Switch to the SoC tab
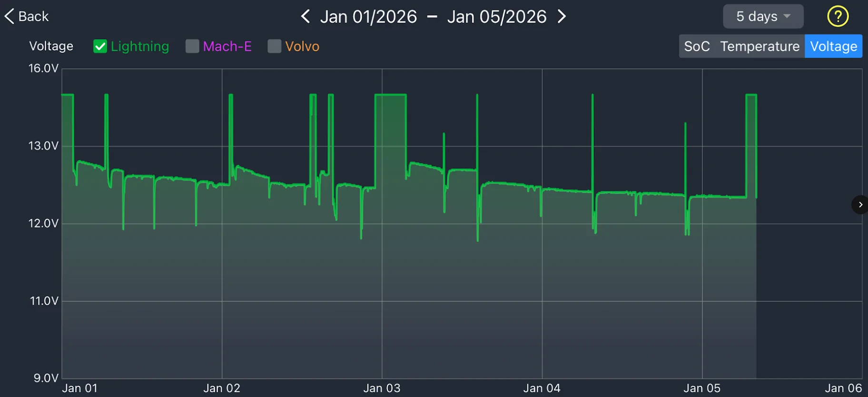 tap(697, 46)
